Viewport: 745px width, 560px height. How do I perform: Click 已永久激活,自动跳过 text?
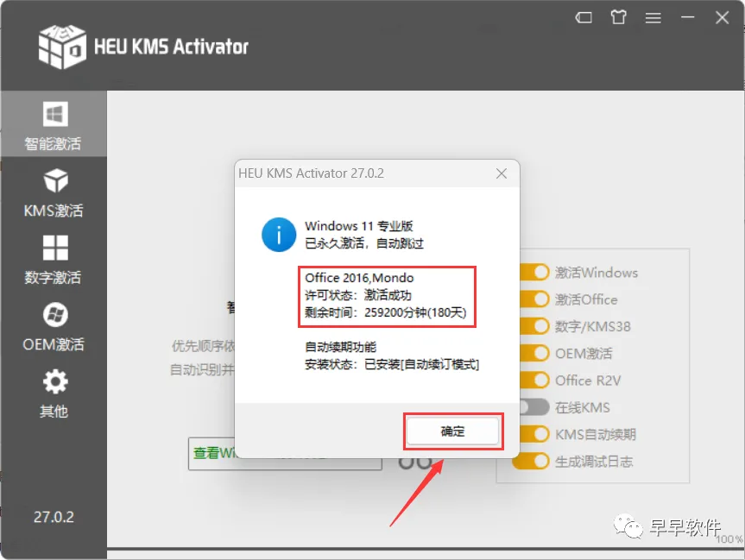point(364,243)
